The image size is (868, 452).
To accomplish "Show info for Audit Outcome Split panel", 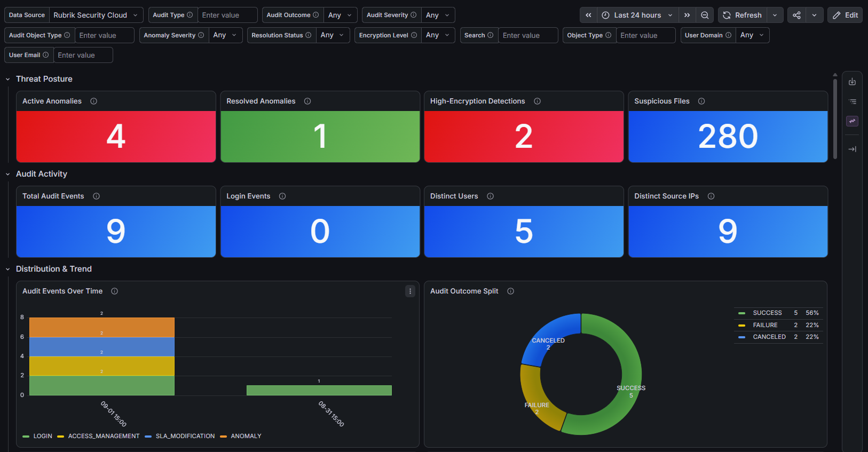I will pos(510,291).
